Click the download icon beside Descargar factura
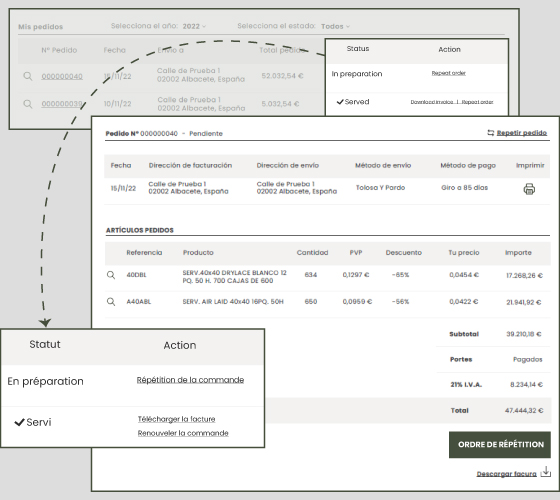 (x=546, y=472)
